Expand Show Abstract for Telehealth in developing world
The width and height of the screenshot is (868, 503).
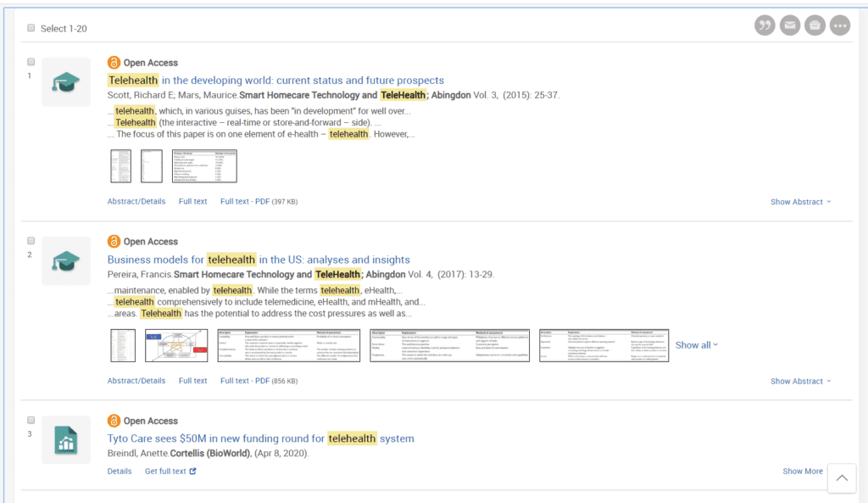[x=800, y=202]
